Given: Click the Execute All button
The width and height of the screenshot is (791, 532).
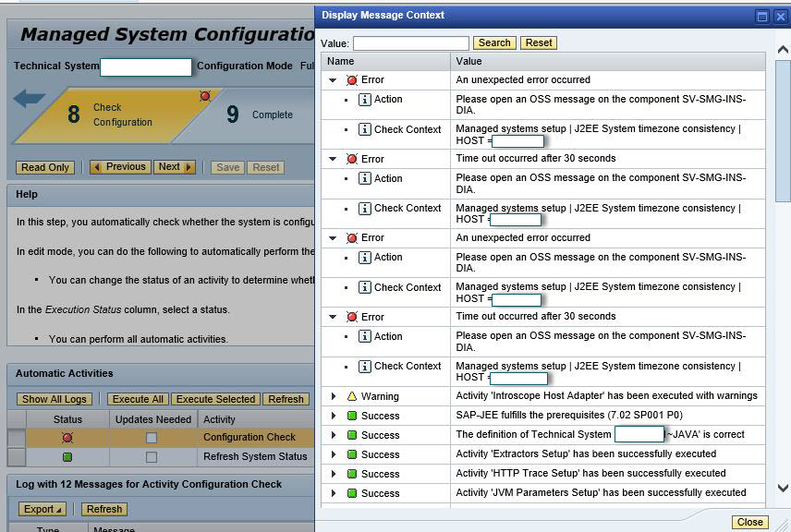Looking at the screenshot, I should (139, 399).
